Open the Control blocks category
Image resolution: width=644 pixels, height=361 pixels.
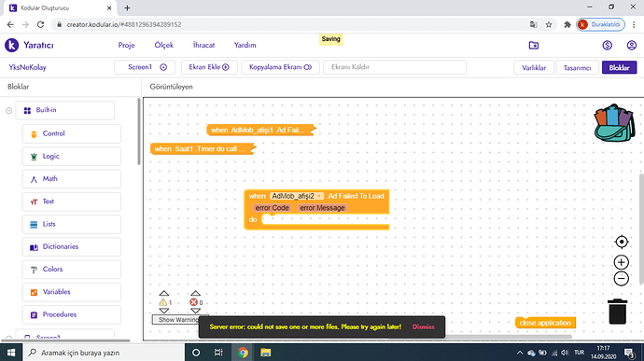(x=72, y=133)
